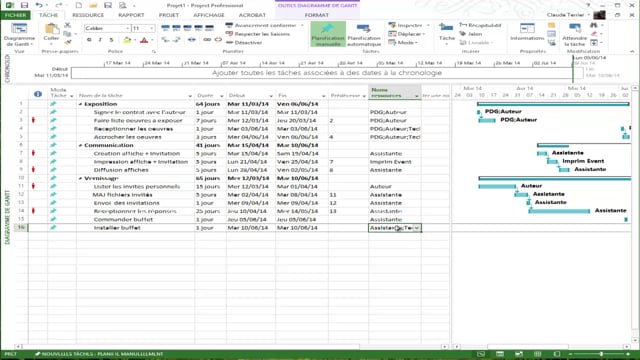
Task: Click the split task icon
Action: 191,40
